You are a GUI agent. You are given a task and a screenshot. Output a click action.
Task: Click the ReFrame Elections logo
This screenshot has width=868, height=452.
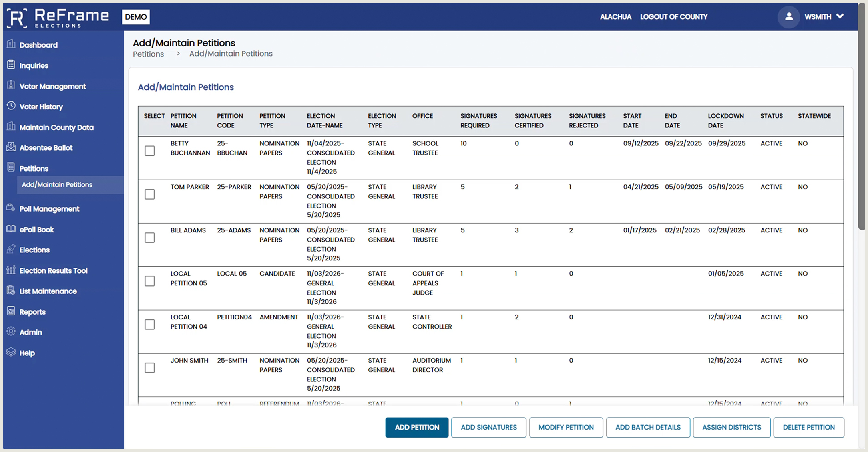coord(58,18)
